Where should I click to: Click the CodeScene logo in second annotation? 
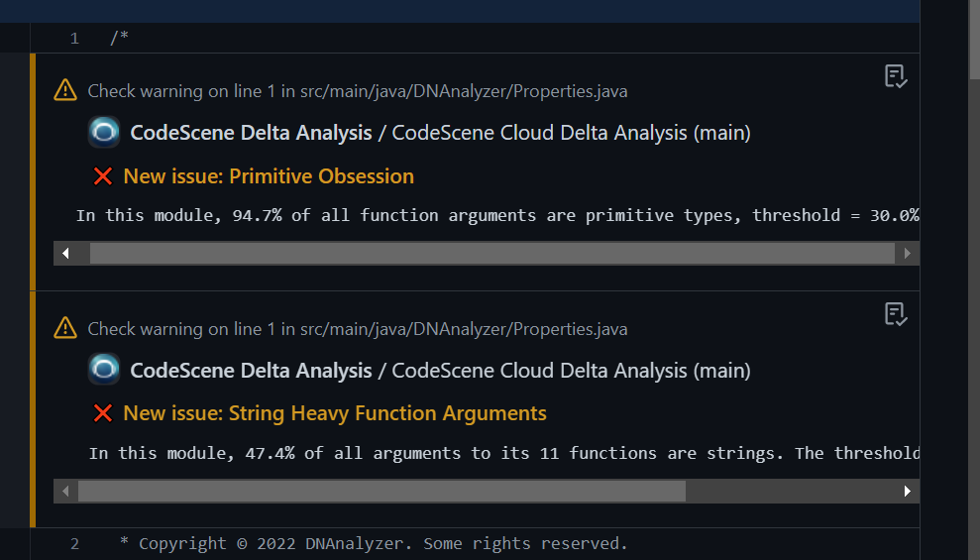(x=104, y=370)
